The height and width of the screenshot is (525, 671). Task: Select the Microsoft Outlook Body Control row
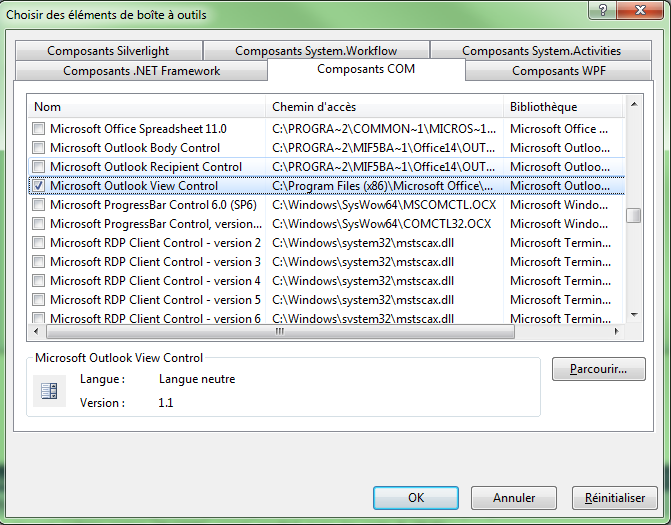tap(327, 148)
